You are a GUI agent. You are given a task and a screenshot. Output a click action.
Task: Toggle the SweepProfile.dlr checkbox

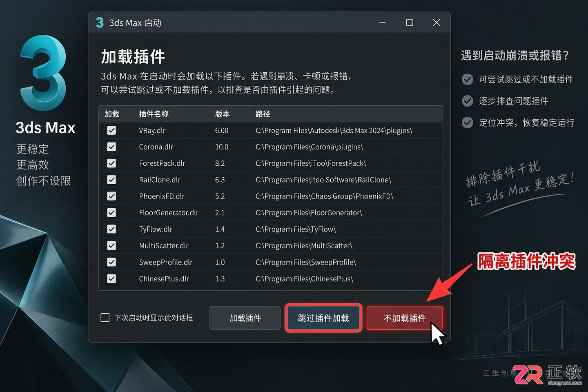[x=111, y=262]
